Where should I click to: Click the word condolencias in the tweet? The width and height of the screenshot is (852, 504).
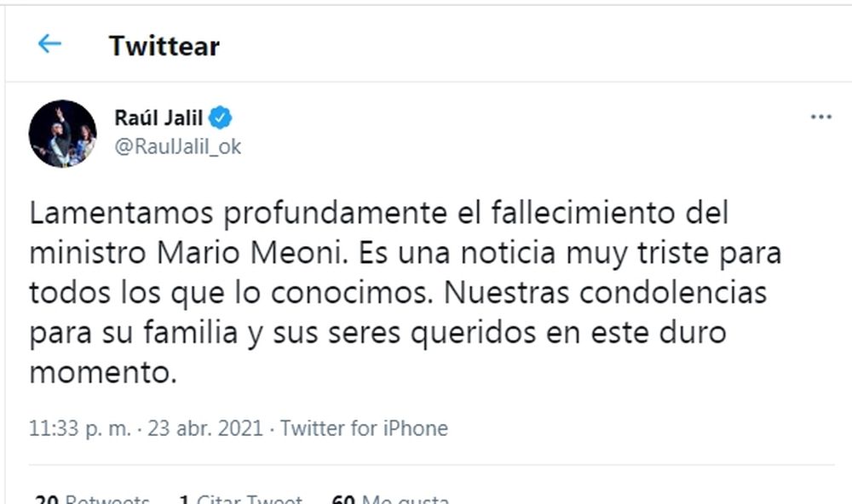pyautogui.click(x=673, y=293)
